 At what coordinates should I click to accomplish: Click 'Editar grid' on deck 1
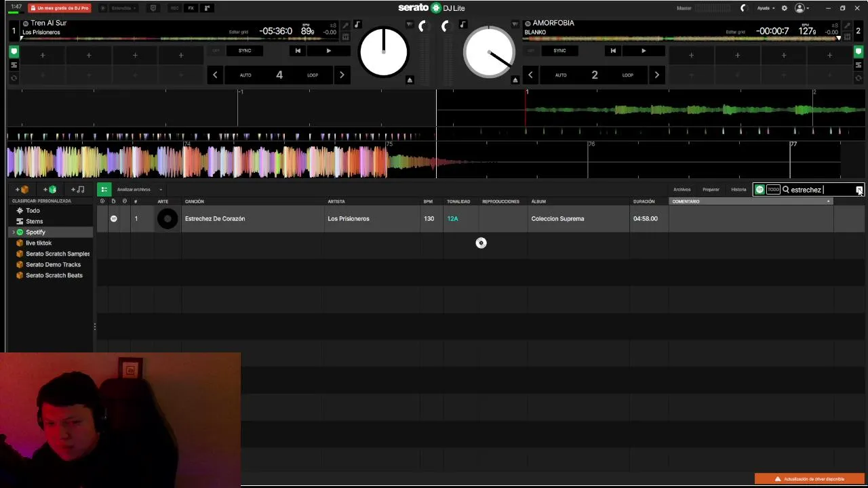[x=238, y=32]
